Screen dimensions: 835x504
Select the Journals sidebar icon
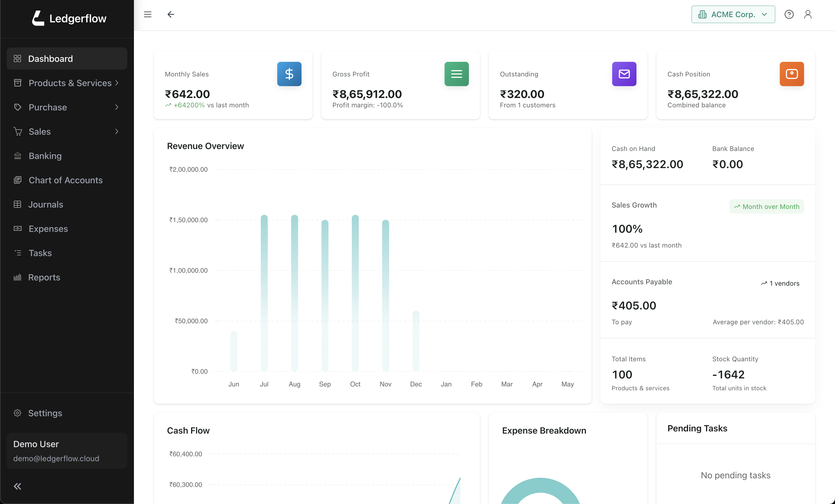pos(18,204)
